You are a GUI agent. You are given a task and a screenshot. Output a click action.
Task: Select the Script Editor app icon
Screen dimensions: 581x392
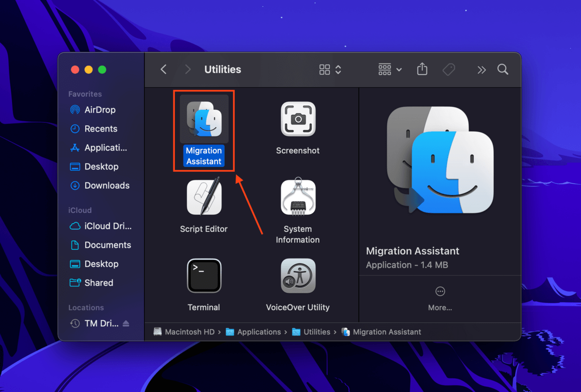(204, 196)
